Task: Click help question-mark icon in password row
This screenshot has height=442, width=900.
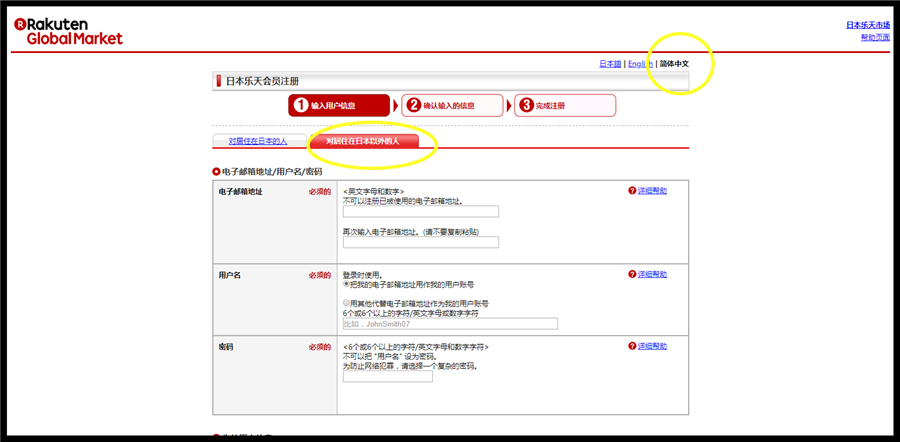Action: pos(632,345)
